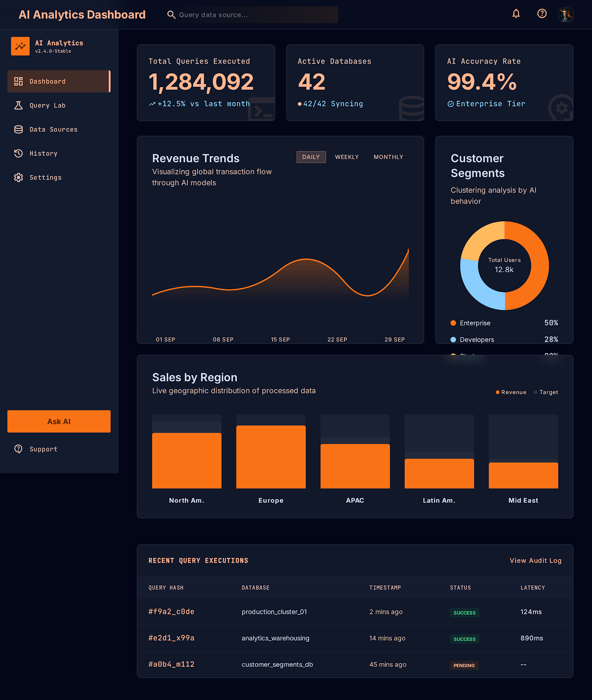Click the Developers legend color dot
This screenshot has height=700, width=592.
(x=453, y=339)
